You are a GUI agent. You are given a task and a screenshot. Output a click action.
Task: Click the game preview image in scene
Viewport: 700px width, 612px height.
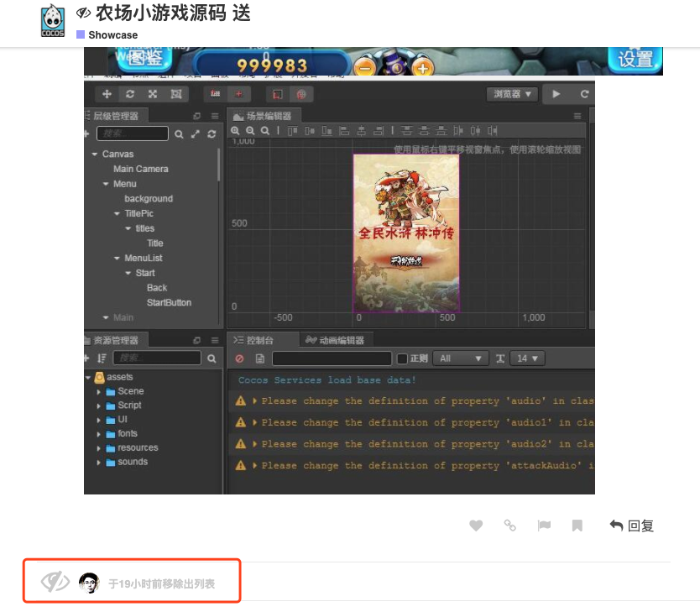click(x=405, y=233)
